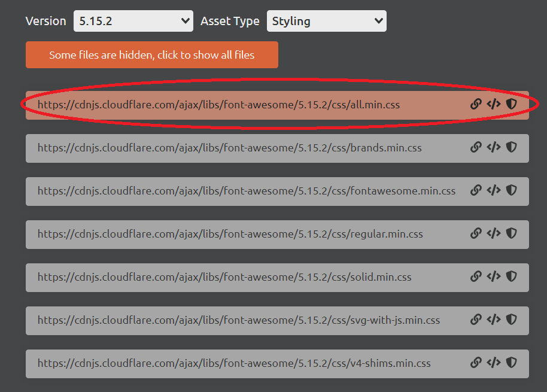This screenshot has width=547, height=392.
Task: Click 'Some files are hidden' show all button
Action: 152,54
